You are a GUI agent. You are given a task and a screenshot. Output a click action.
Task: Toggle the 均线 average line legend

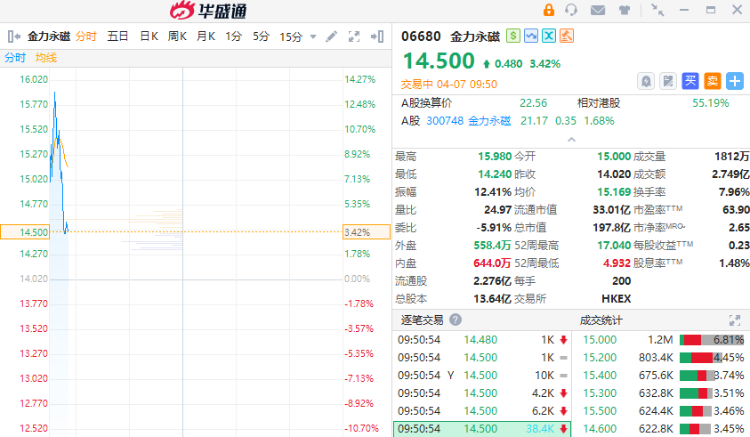(46, 57)
